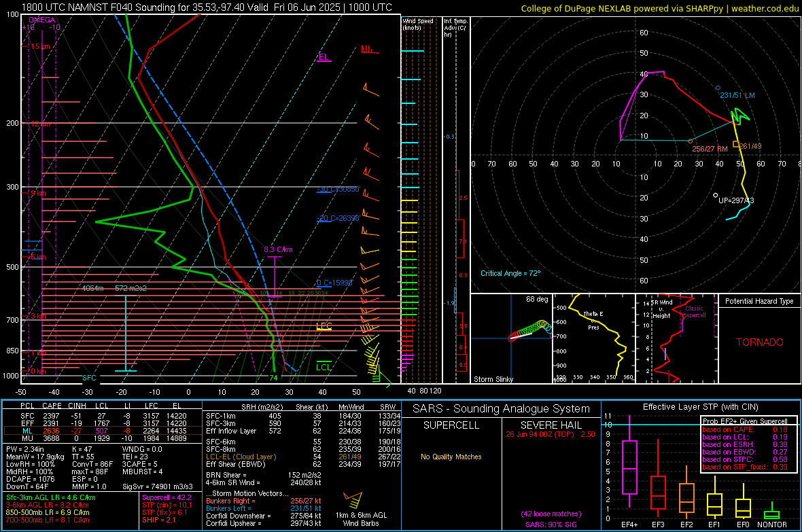Click the UP=297/43 hodograph label
The image size is (802, 532).
[x=736, y=200]
